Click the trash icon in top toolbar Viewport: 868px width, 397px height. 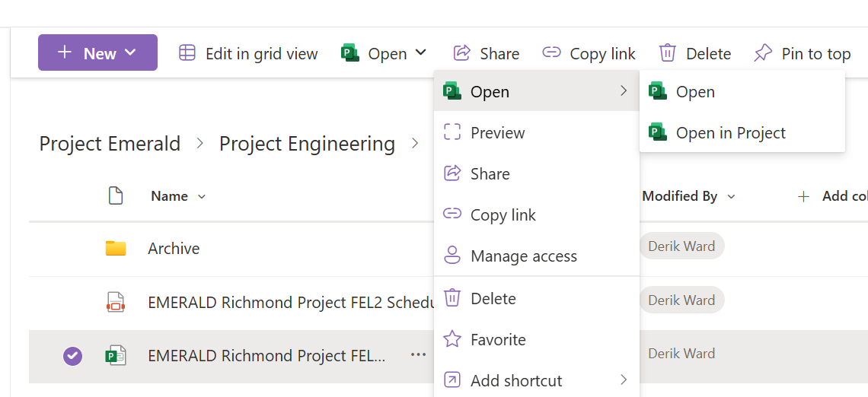click(x=667, y=53)
